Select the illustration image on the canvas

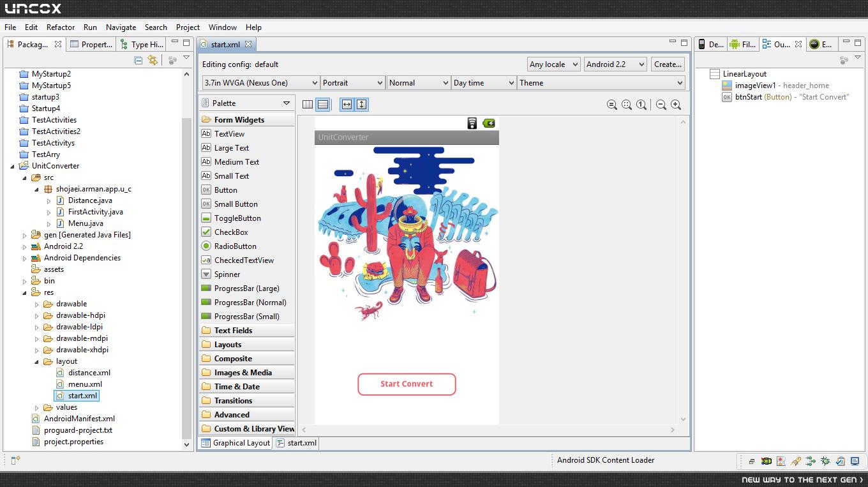[407, 232]
